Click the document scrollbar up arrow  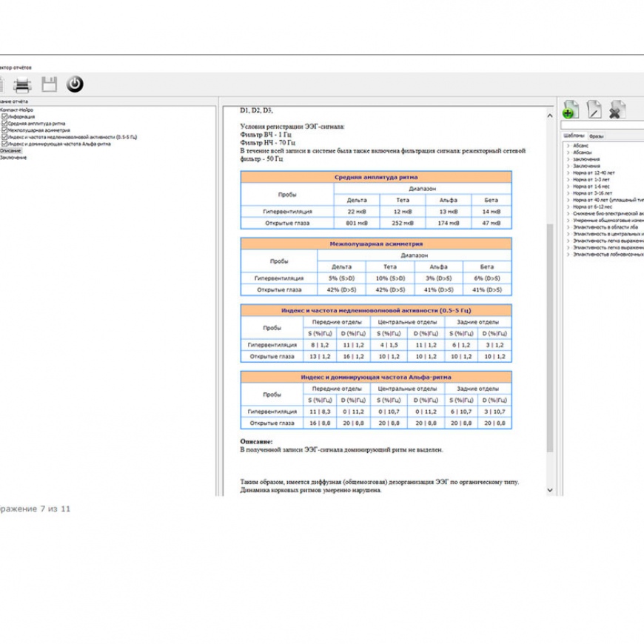coord(549,115)
